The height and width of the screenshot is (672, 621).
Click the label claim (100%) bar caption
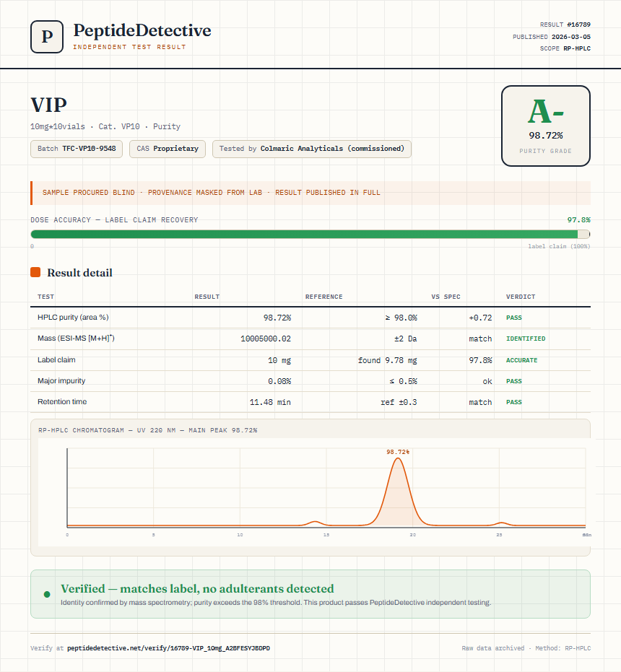click(x=559, y=246)
